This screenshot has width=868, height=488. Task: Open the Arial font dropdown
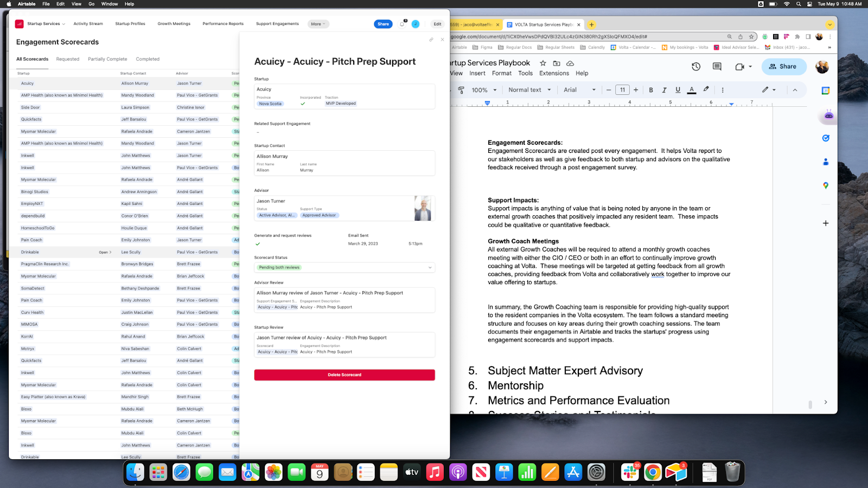pyautogui.click(x=579, y=90)
